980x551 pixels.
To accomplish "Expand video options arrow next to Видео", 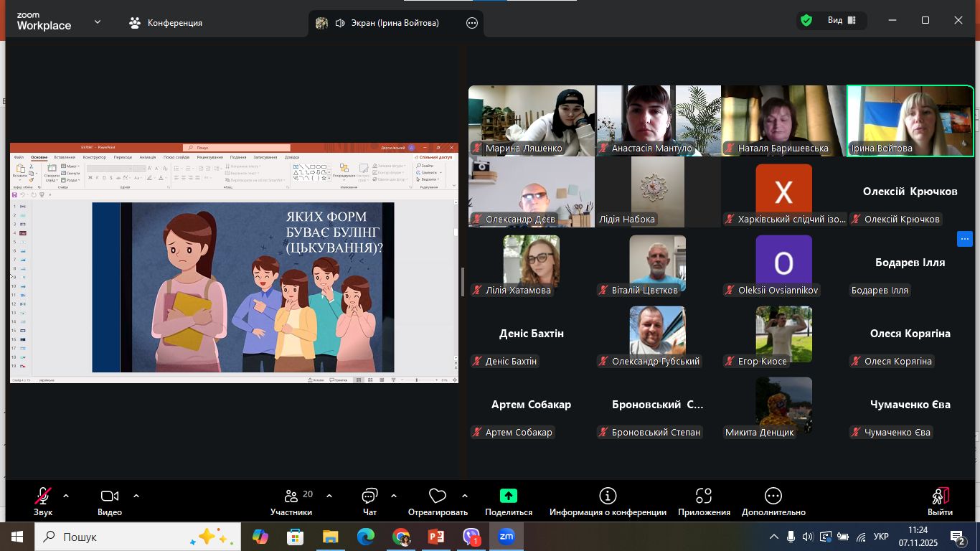I will click(136, 496).
